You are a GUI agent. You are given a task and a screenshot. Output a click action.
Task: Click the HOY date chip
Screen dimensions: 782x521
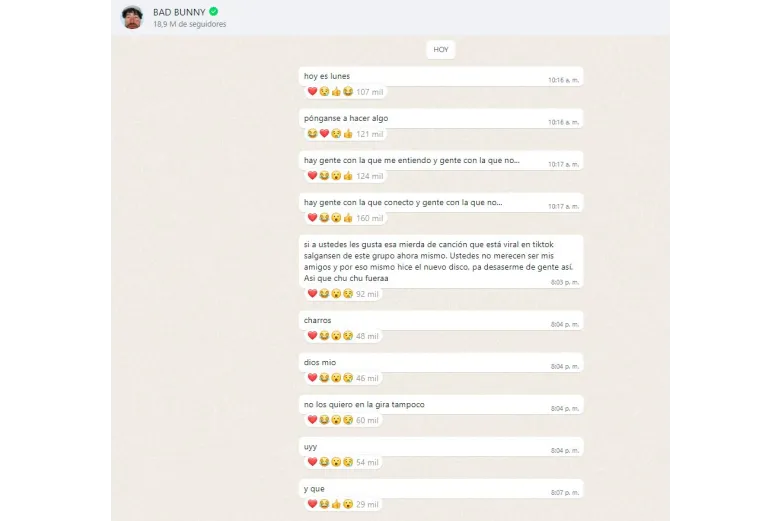pos(440,49)
